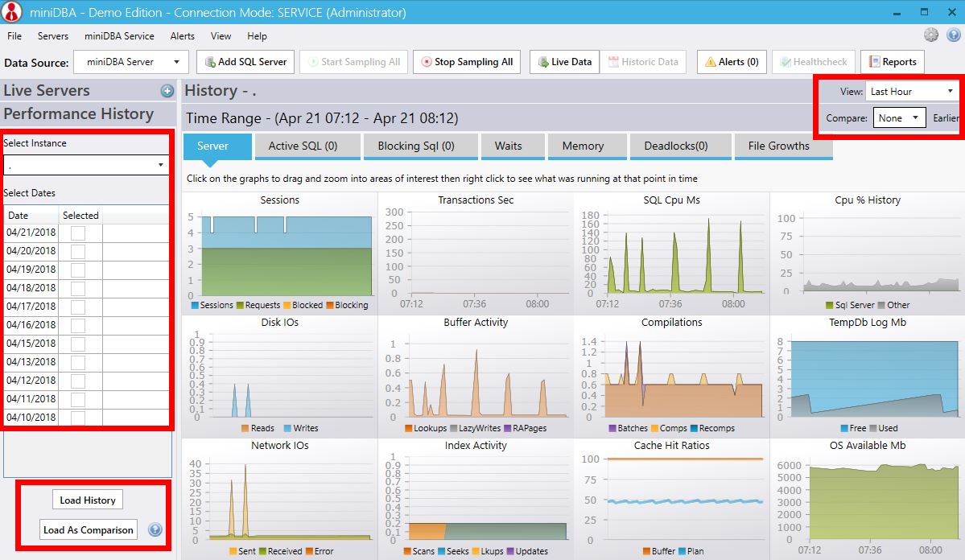Open the miniDBA Service menu
The width and height of the screenshot is (965, 560).
119,35
